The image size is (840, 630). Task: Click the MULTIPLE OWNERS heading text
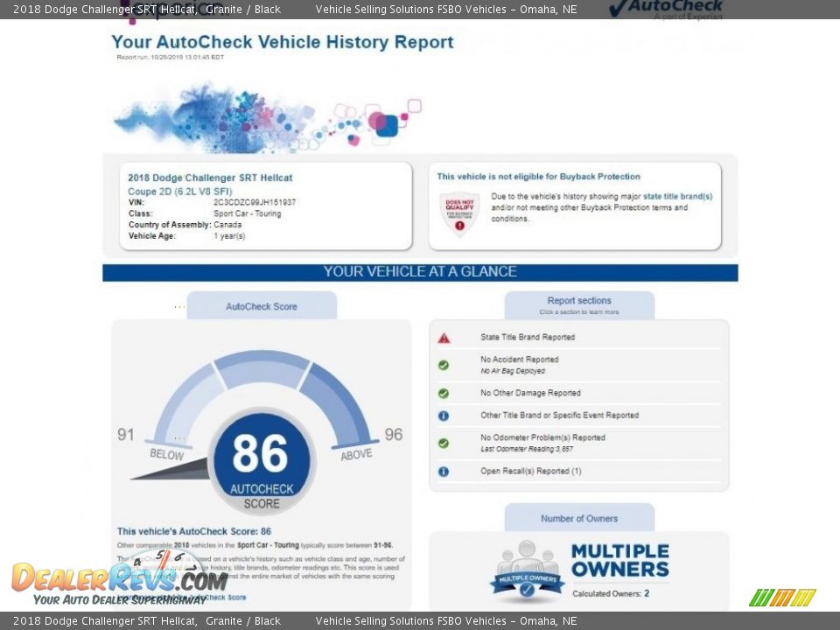click(620, 560)
